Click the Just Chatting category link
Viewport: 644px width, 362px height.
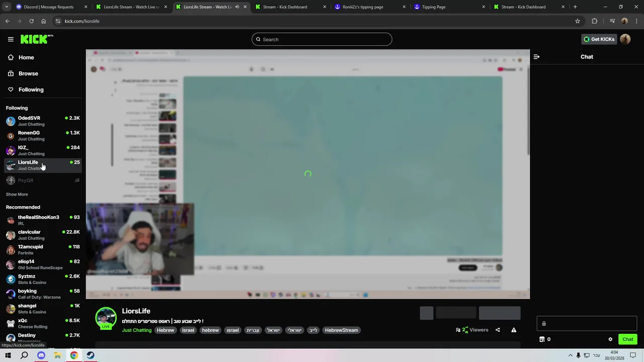coord(136,330)
